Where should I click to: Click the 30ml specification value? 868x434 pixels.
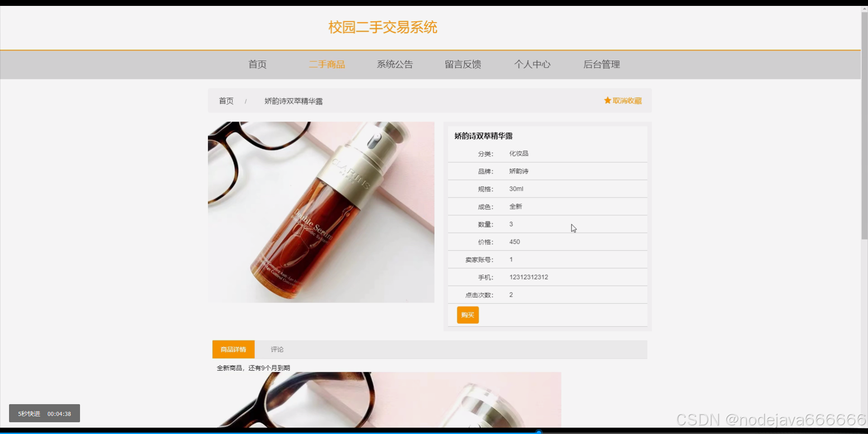tap(516, 189)
